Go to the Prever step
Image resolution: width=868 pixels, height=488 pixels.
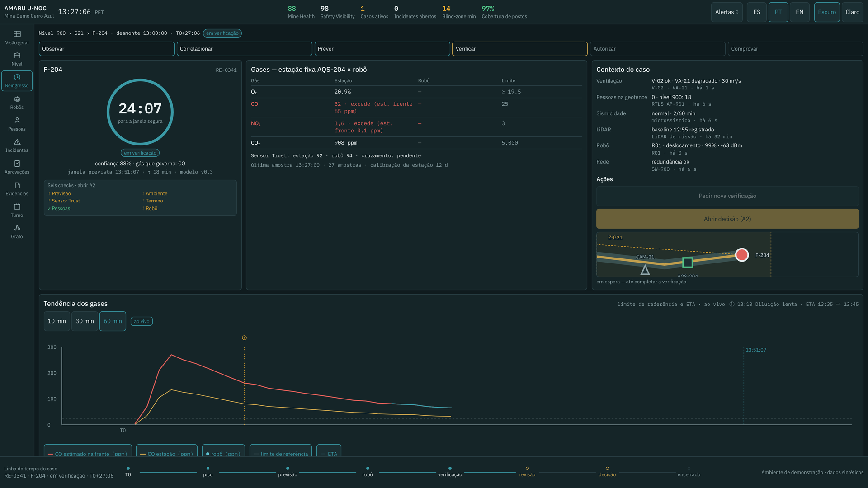click(x=382, y=49)
